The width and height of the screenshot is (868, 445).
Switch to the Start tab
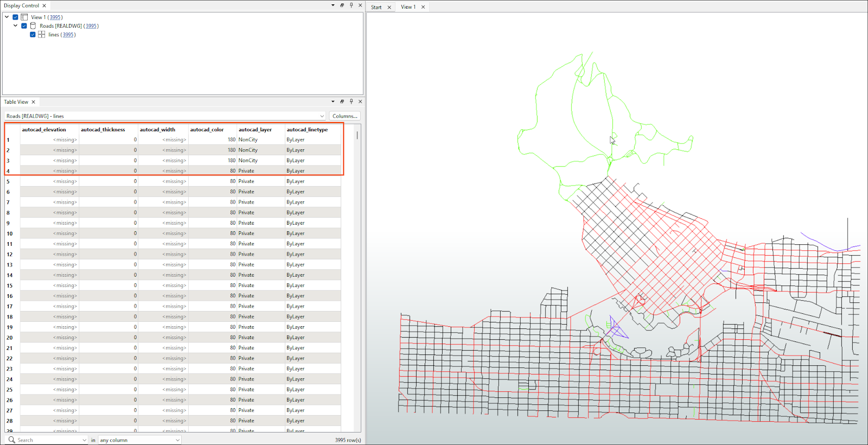click(376, 7)
